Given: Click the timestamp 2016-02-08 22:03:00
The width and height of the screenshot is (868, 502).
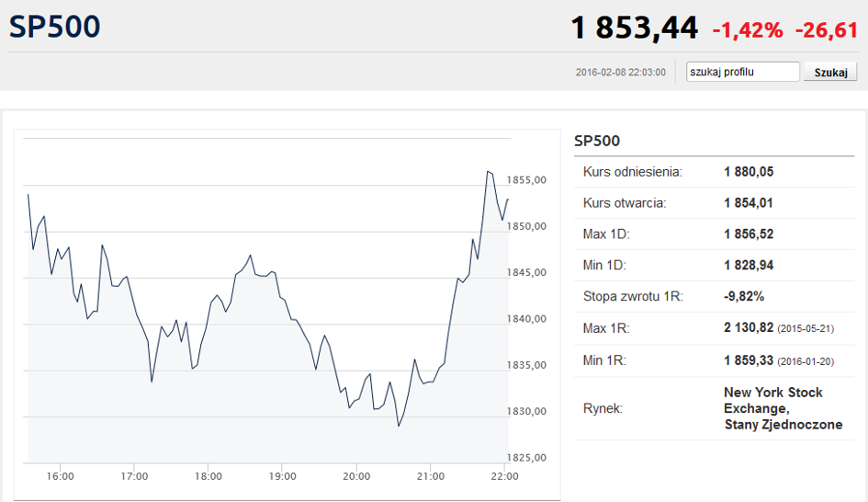Looking at the screenshot, I should click(x=621, y=73).
